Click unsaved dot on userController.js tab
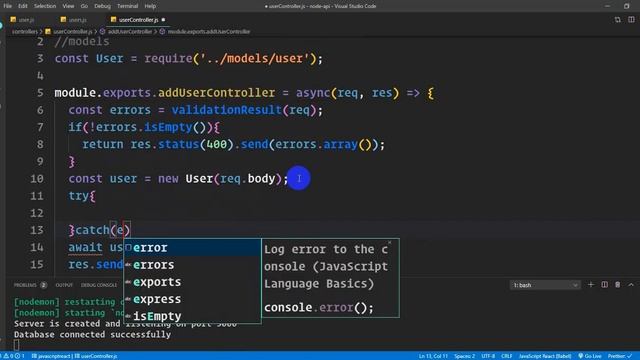The height and width of the screenshot is (360, 640). (x=163, y=20)
